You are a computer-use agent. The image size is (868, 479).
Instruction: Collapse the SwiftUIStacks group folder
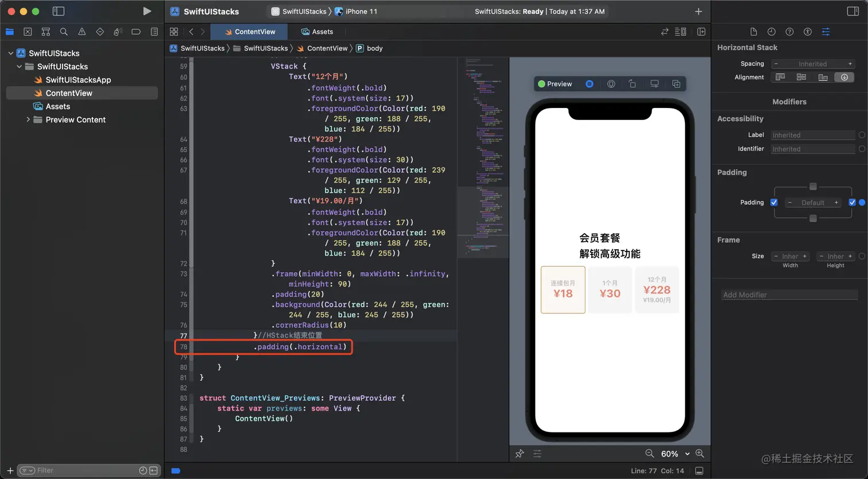pyautogui.click(x=19, y=67)
